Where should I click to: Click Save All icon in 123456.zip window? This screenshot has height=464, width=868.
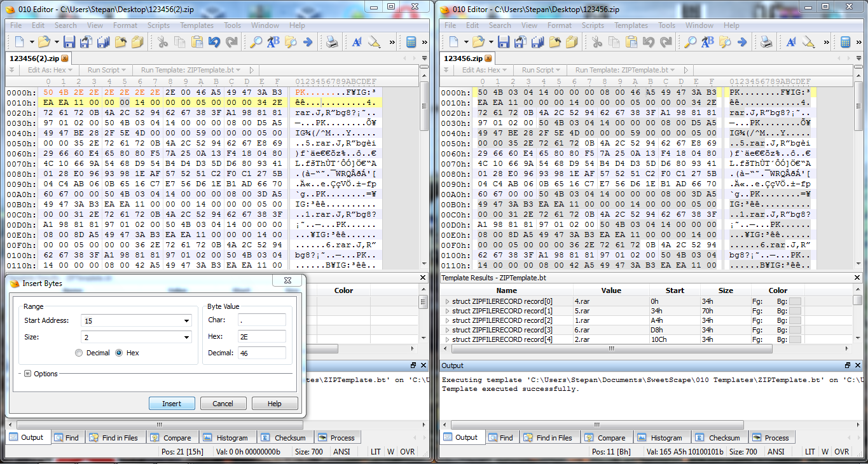[x=537, y=43]
